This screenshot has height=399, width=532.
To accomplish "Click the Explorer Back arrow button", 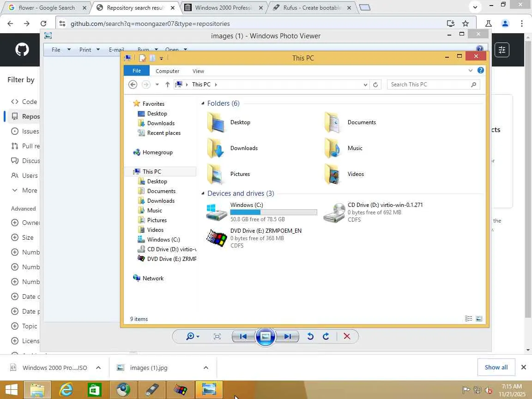I will click(133, 85).
